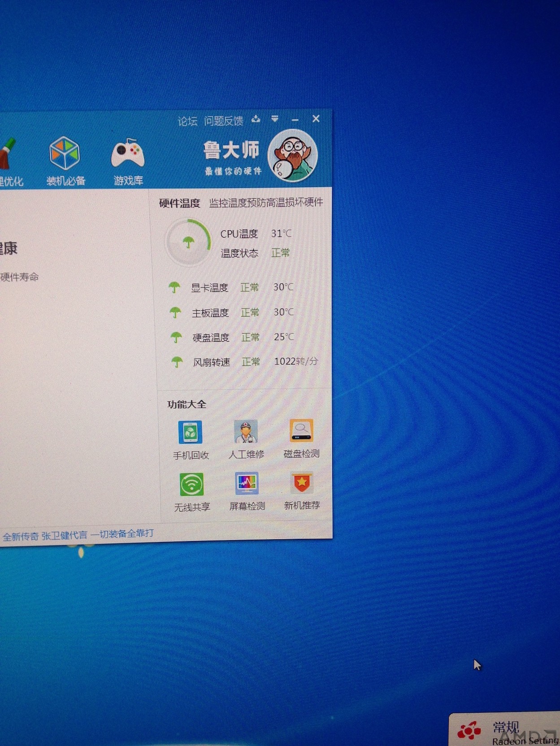Image resolution: width=560 pixels, height=746 pixels.
Task: Click the 常规 Radeon Settings popup label
Action: click(506, 727)
